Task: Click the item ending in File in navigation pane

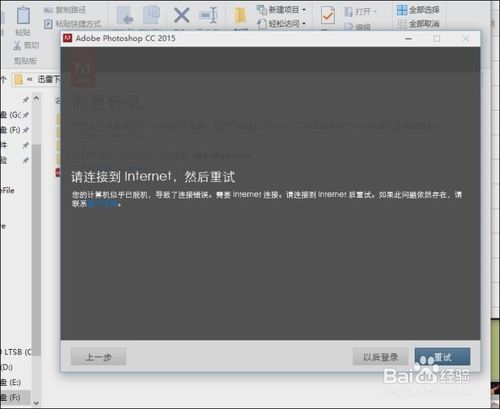Action: pos(7,190)
